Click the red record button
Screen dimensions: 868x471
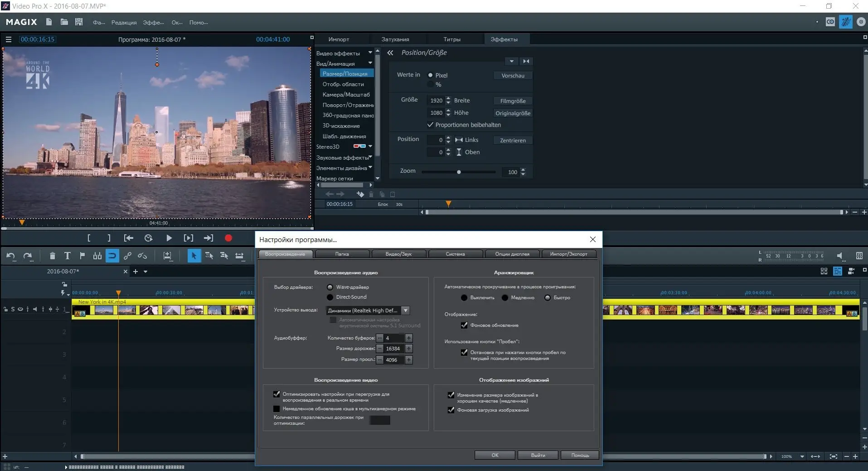[x=228, y=238]
